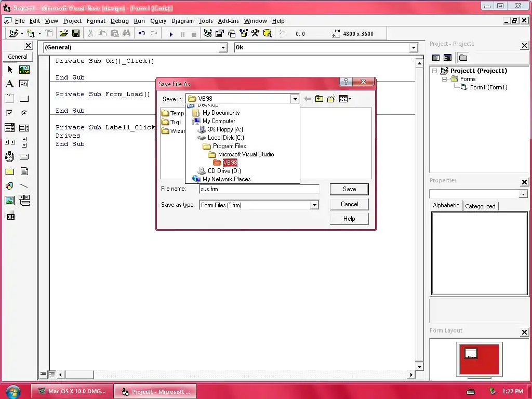The width and height of the screenshot is (532, 399).
Task: Open the Menu Editor from toolbar
Action: [x=49, y=33]
